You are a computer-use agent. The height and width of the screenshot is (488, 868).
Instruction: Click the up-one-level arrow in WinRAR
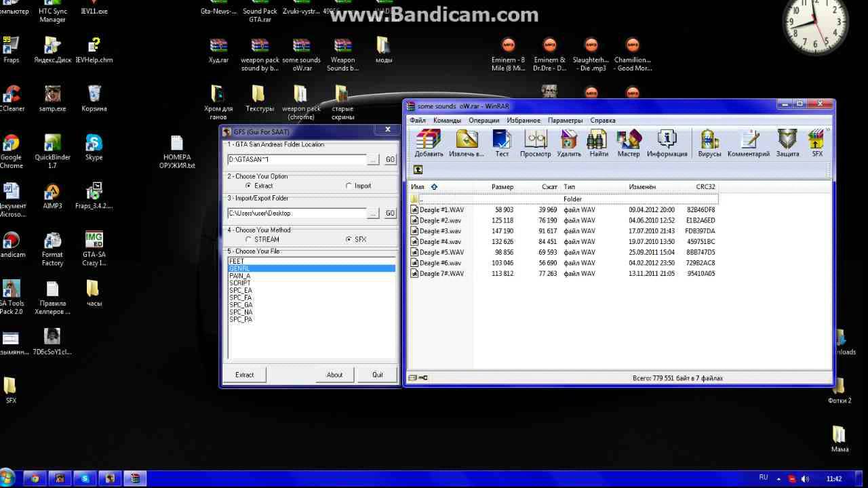[418, 169]
